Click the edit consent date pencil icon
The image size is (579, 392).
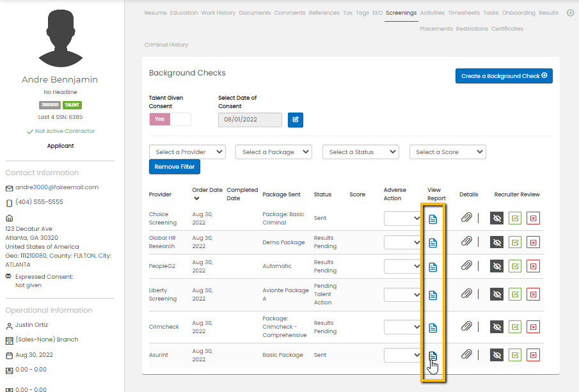pos(296,120)
